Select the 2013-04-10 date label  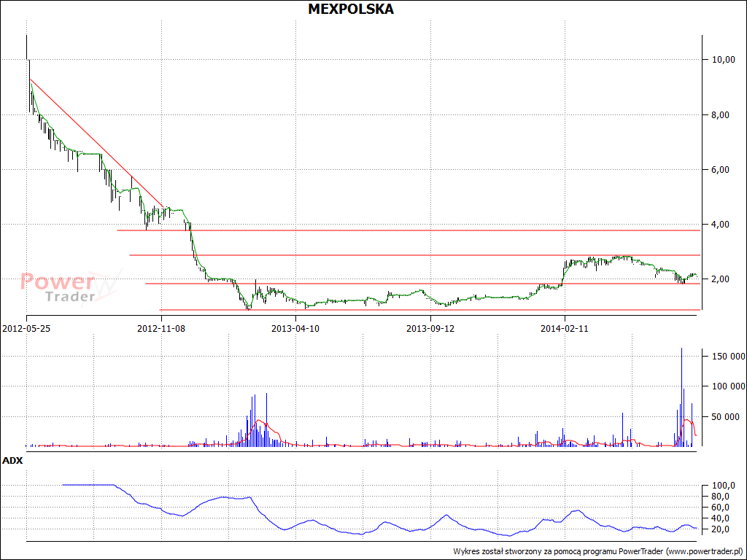295,328
